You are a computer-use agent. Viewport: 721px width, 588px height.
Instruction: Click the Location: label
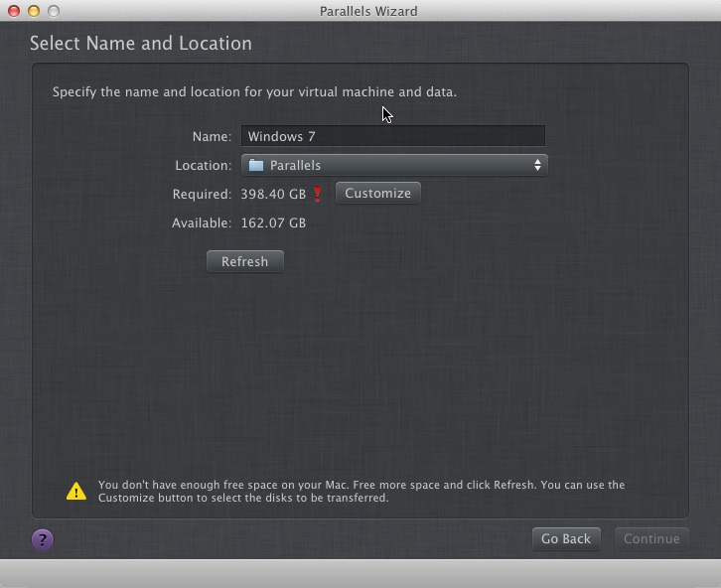[x=204, y=166]
